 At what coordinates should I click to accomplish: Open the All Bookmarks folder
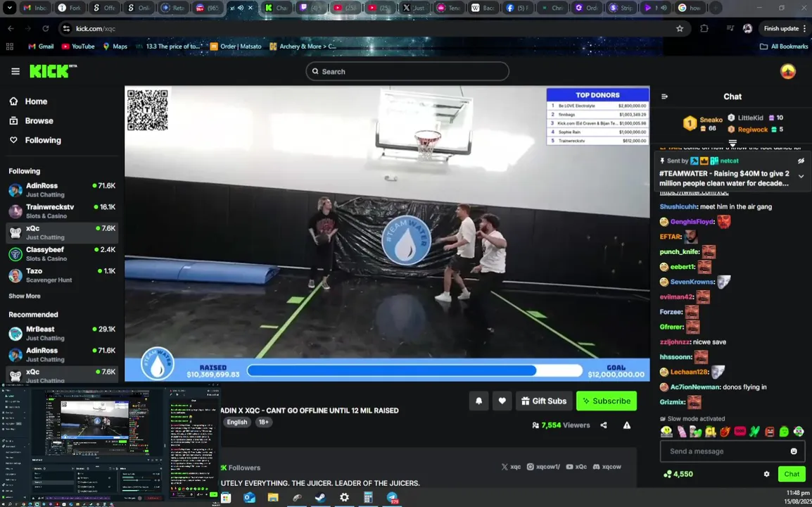pyautogui.click(x=784, y=46)
